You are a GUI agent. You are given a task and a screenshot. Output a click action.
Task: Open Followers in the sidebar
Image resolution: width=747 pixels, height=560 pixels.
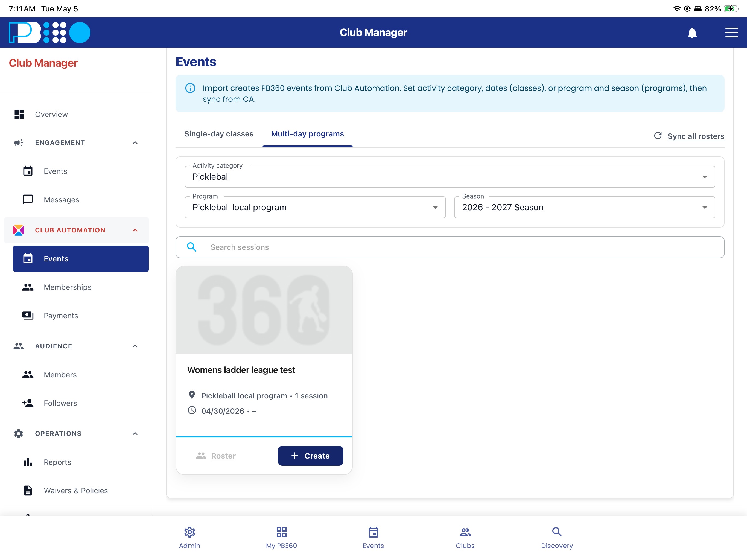point(81,403)
